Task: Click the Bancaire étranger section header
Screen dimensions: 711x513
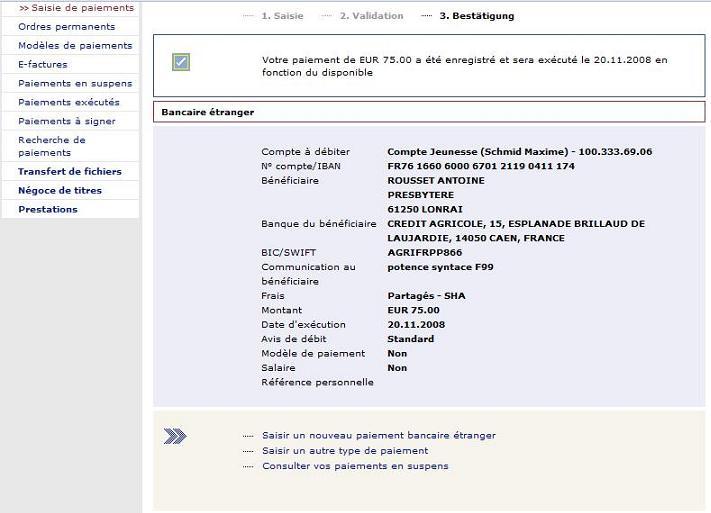Action: tap(208, 112)
